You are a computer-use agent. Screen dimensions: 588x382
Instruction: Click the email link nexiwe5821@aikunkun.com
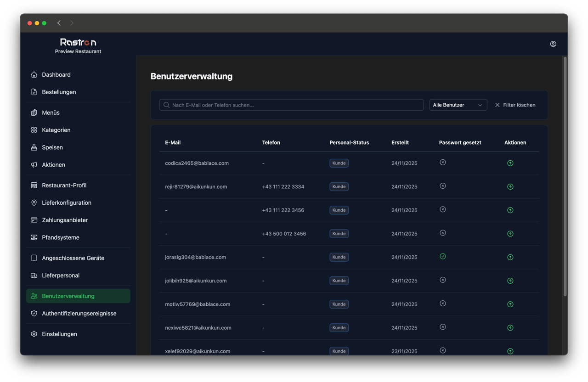coord(198,328)
